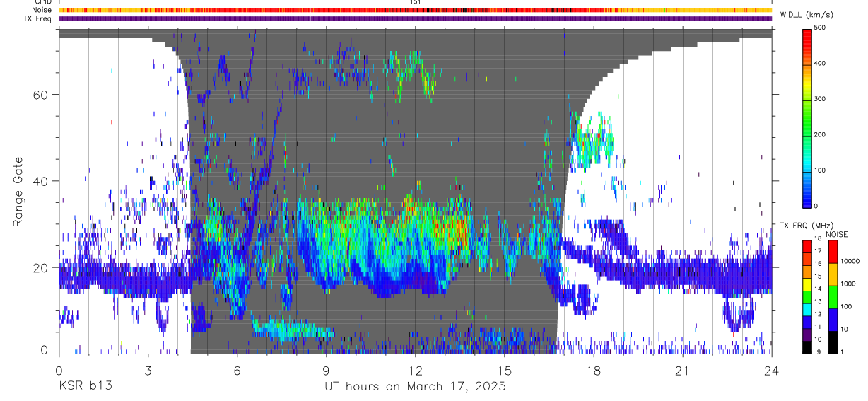Click the 'Range Gate' y-axis title
This screenshot has width=868, height=401.
coord(18,191)
